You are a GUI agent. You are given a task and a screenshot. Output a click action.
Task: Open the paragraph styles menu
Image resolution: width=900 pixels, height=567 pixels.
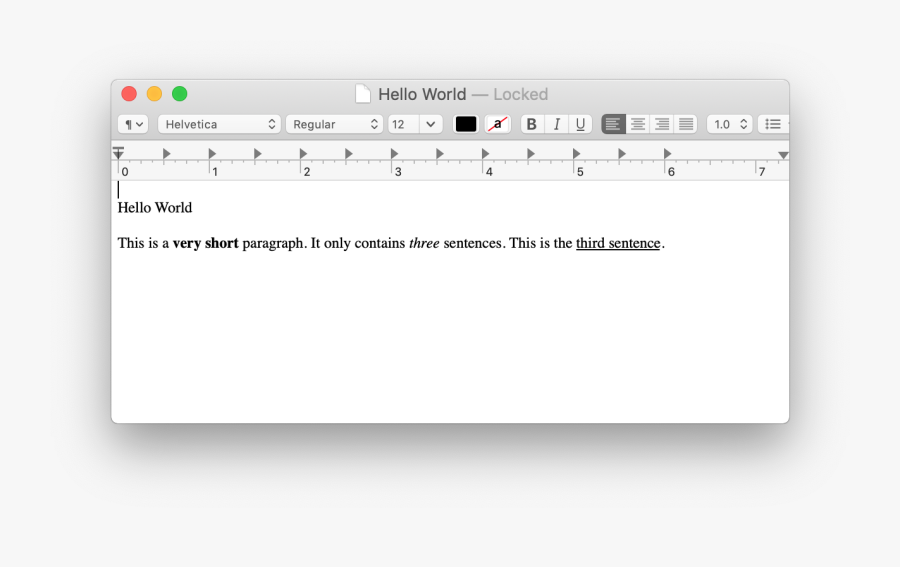[133, 124]
